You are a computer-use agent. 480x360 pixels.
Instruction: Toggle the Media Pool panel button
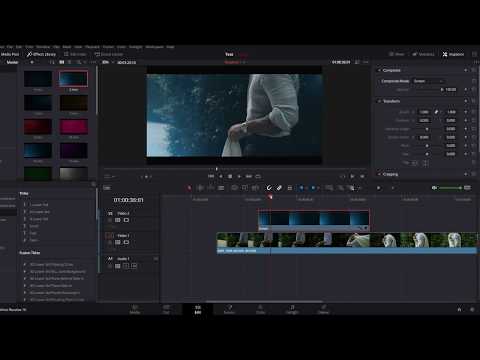(10, 54)
